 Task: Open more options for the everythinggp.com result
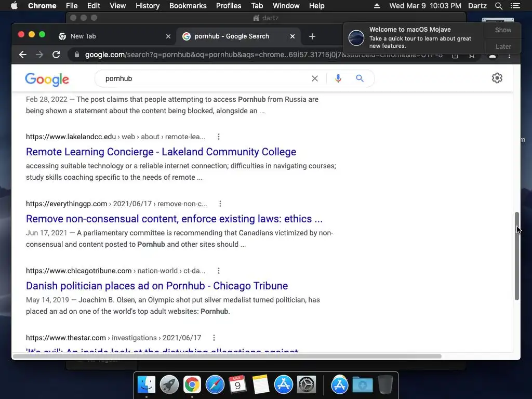(220, 204)
